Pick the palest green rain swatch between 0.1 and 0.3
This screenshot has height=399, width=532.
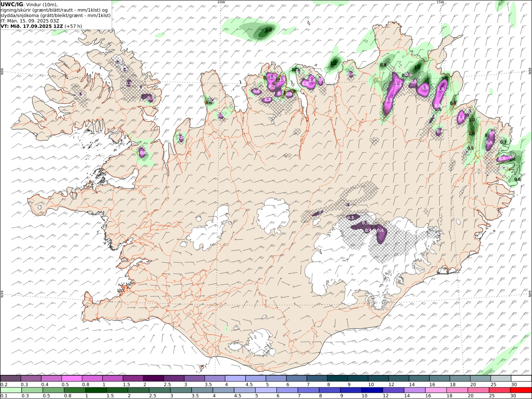(x=11, y=390)
